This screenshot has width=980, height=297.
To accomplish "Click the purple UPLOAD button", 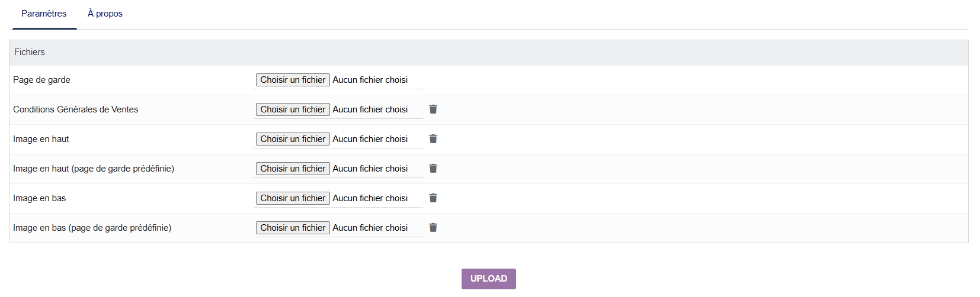I will pos(489,279).
